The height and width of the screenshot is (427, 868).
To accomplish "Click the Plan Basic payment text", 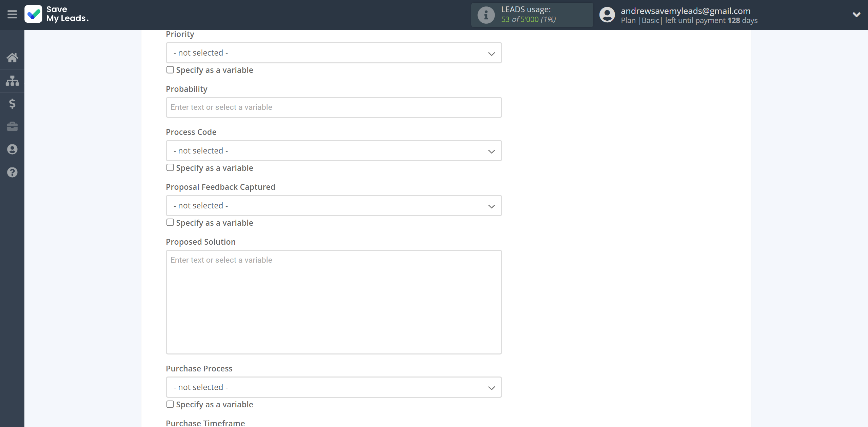I will click(689, 20).
